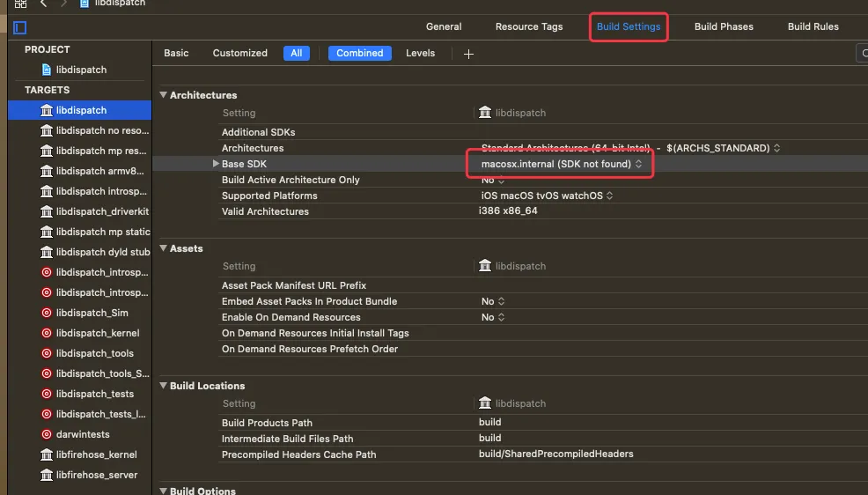Select the libdispatch target
The width and height of the screenshot is (868, 495).
point(80,110)
